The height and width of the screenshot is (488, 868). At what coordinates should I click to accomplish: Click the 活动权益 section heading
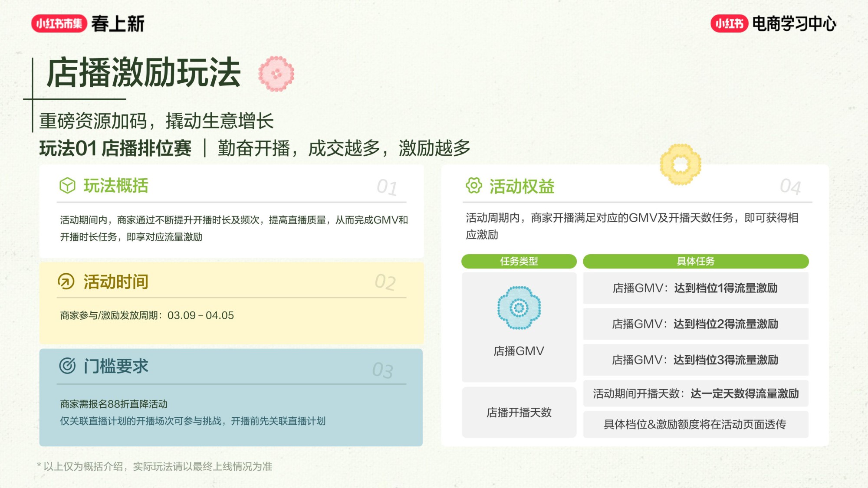tap(522, 187)
